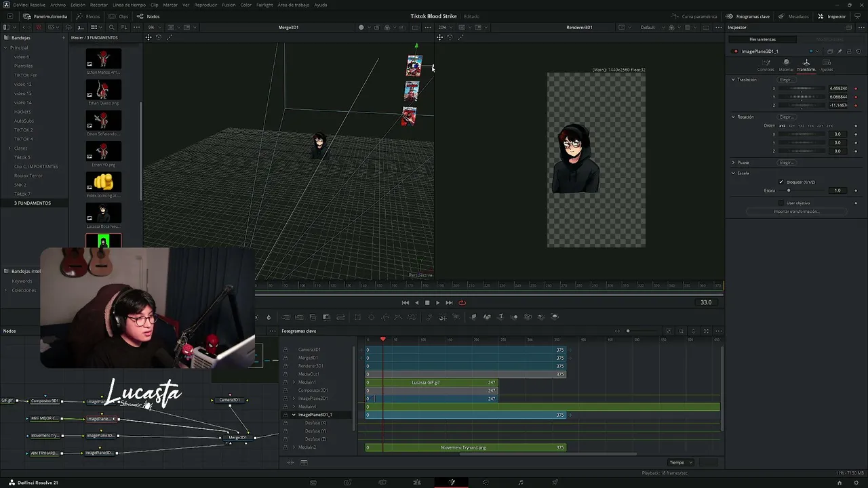868x488 pixels.
Task: Click Importar transformación button
Action: click(796, 211)
